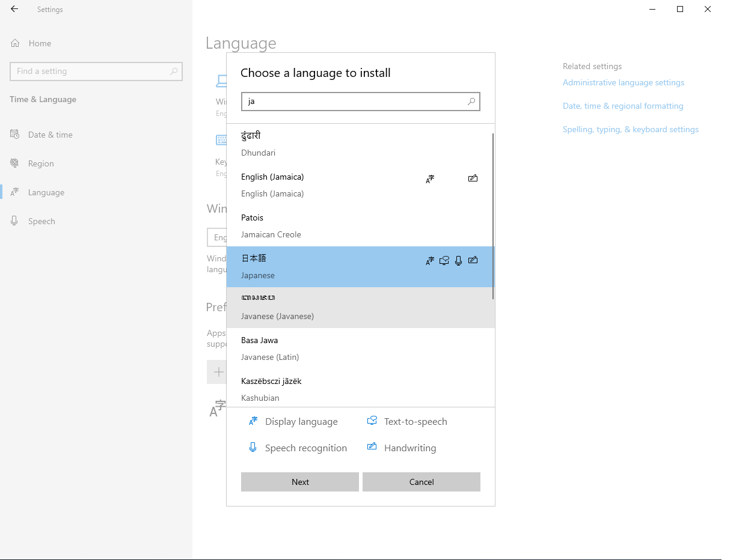Open Administrative language settings link

tap(624, 82)
